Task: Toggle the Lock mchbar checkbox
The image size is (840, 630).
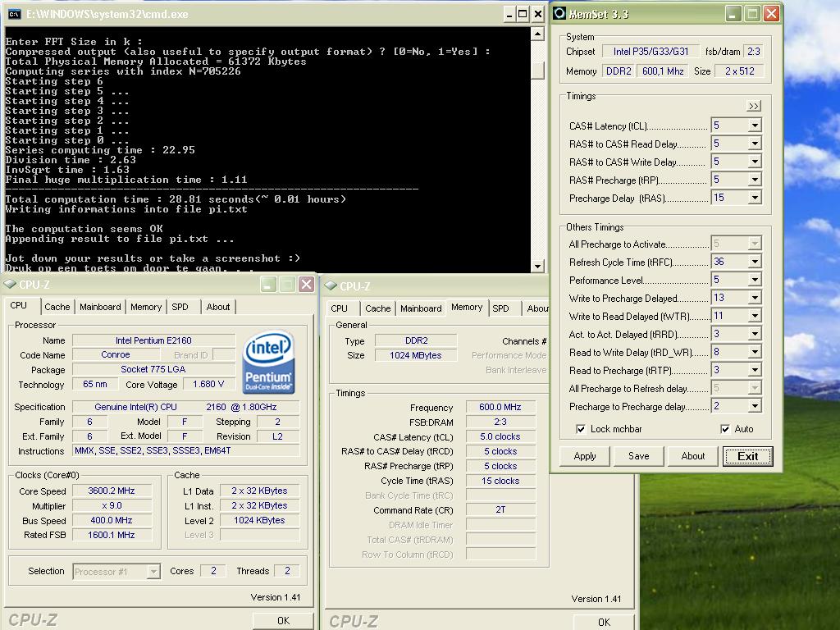Action: click(580, 429)
